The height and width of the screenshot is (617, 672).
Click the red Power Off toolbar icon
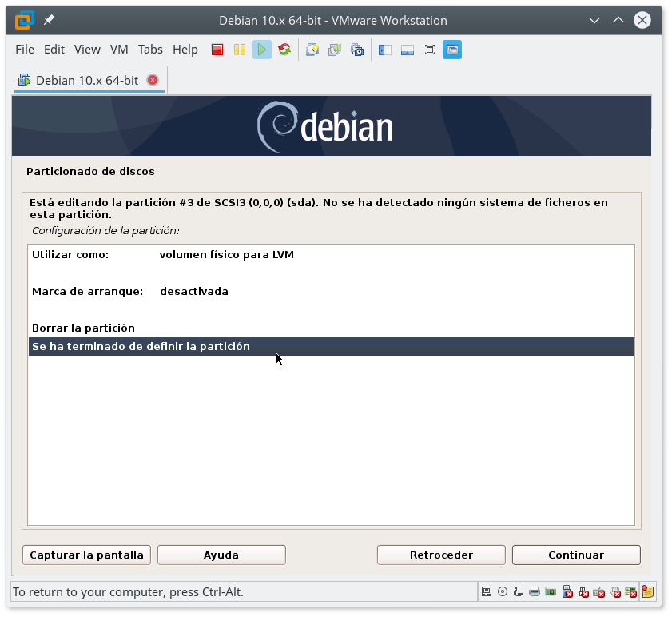click(217, 50)
